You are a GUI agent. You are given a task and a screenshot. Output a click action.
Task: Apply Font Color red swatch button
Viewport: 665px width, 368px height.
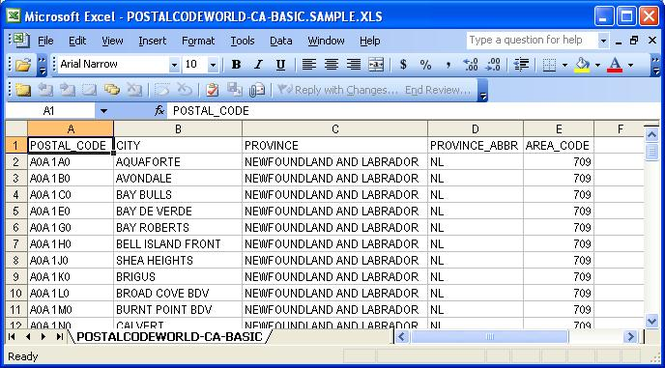(x=615, y=64)
